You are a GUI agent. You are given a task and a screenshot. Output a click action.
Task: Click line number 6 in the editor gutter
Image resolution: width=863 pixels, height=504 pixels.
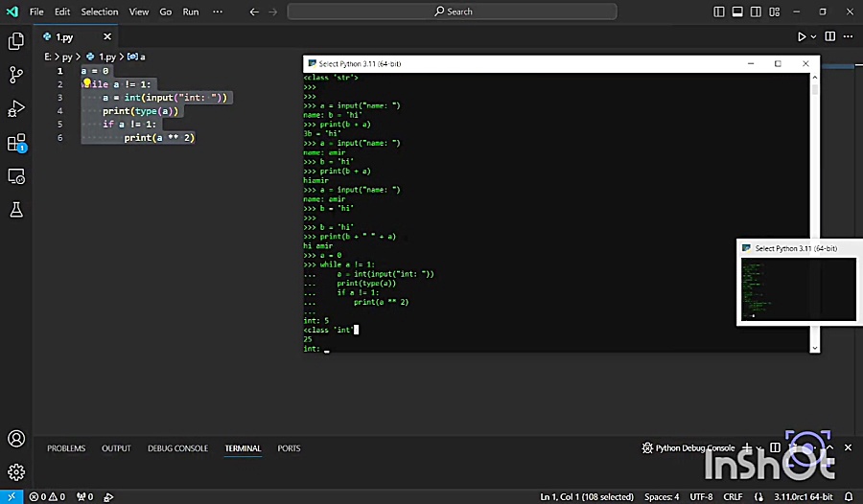tap(60, 138)
